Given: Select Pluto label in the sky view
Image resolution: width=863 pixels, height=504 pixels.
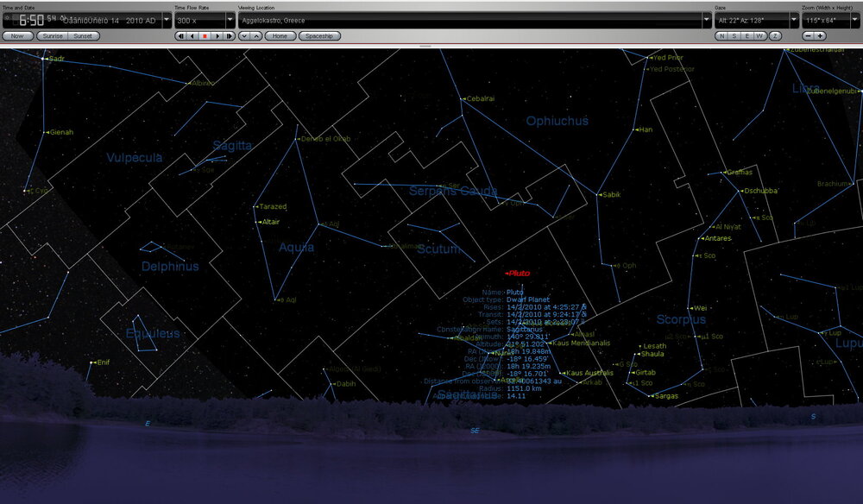Looking at the screenshot, I should 519,274.
